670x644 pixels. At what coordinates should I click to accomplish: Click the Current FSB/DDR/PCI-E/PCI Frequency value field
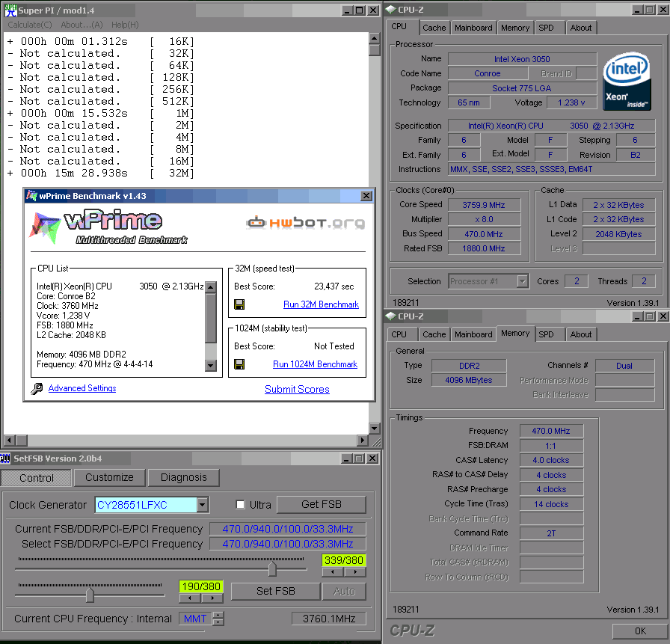click(x=288, y=529)
